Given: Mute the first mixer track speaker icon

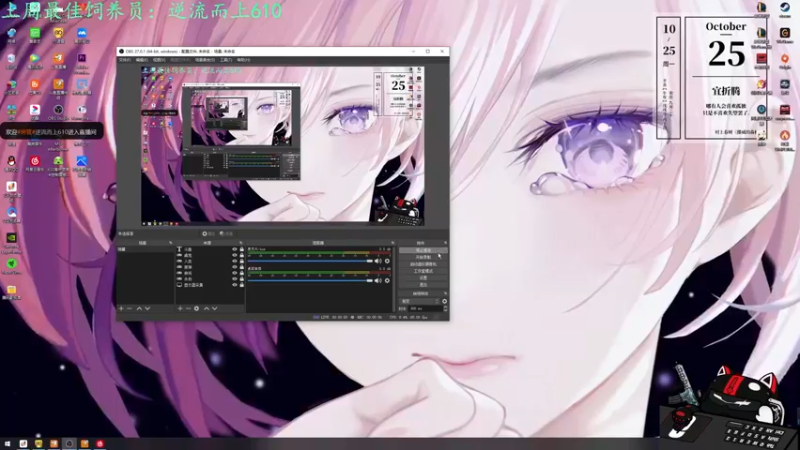Looking at the screenshot, I should pyautogui.click(x=378, y=261).
